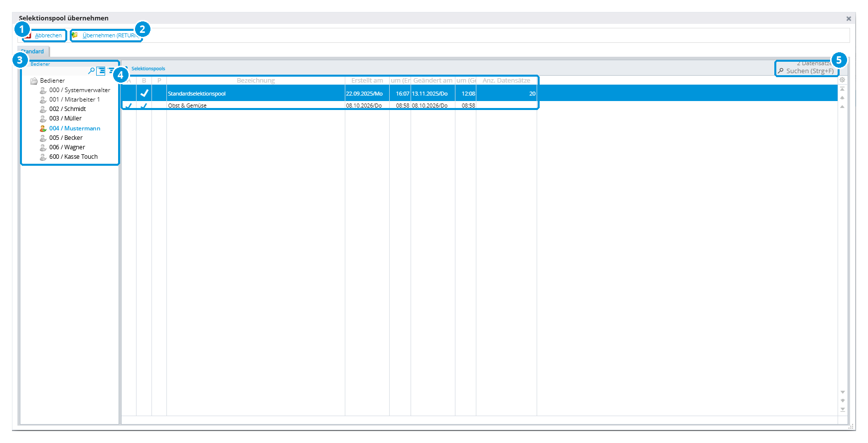Viewport: 868px width, 443px height.
Task: Select the Obst & Gemüse row
Action: click(479, 106)
